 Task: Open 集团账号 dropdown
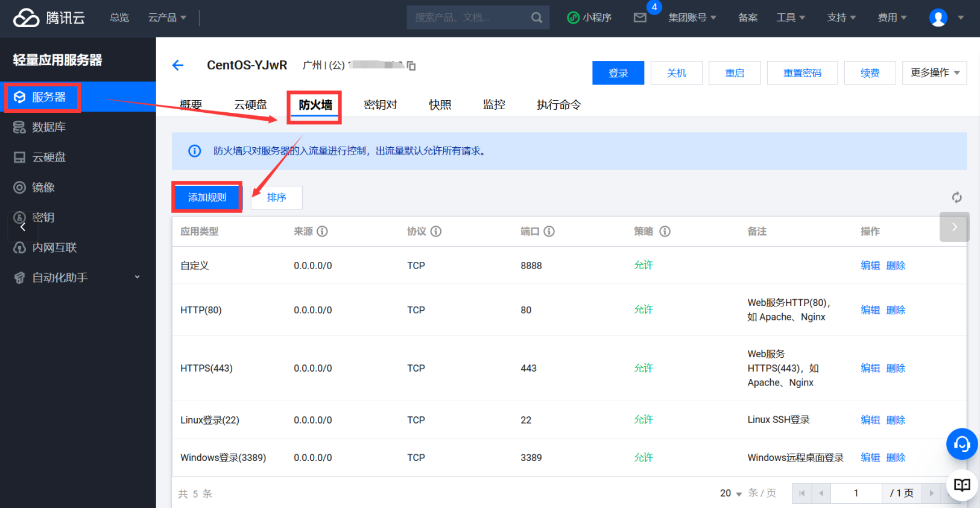click(692, 17)
